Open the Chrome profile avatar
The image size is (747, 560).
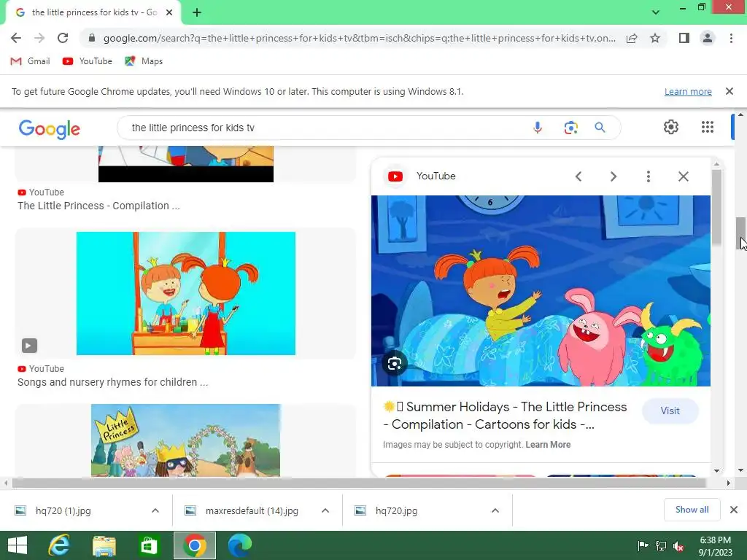(x=708, y=38)
